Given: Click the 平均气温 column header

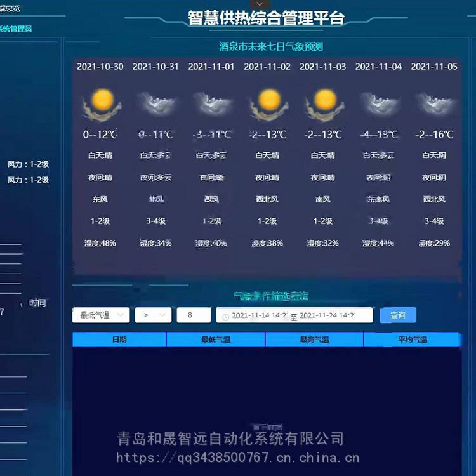Looking at the screenshot, I should pyautogui.click(x=413, y=339).
